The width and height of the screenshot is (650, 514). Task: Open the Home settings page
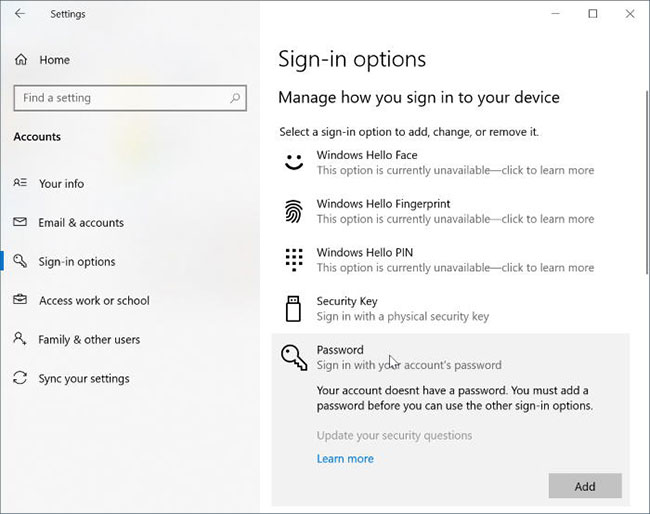tap(54, 60)
